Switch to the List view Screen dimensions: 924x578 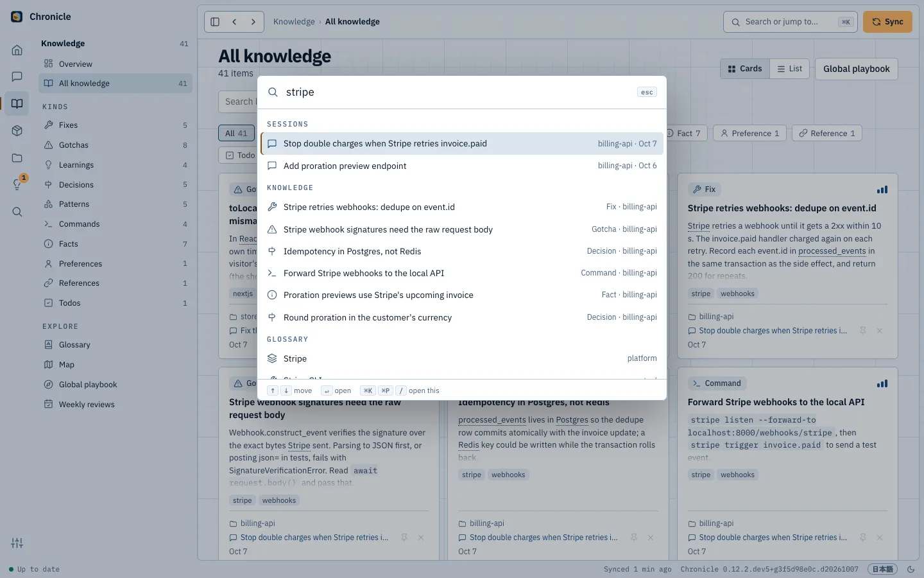click(789, 69)
